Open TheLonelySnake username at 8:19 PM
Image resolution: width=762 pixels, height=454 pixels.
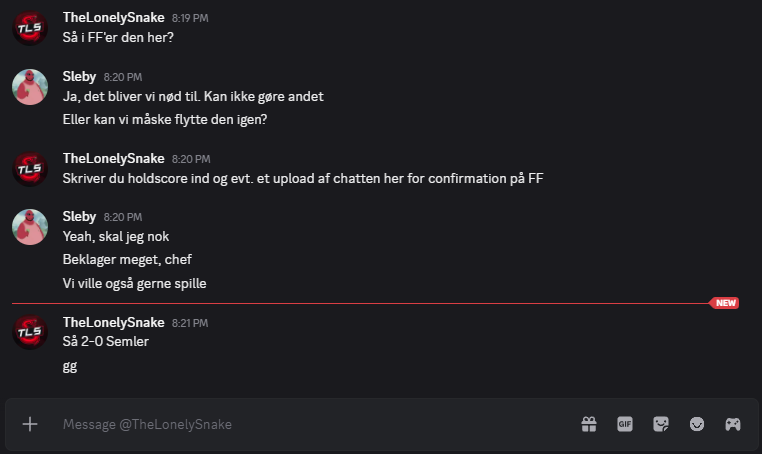tap(113, 18)
